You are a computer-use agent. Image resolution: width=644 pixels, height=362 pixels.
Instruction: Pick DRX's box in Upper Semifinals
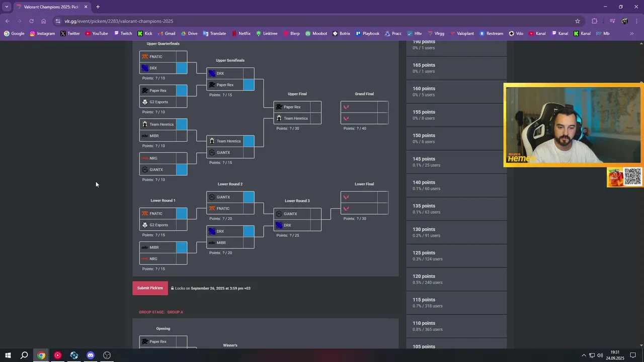point(249,73)
